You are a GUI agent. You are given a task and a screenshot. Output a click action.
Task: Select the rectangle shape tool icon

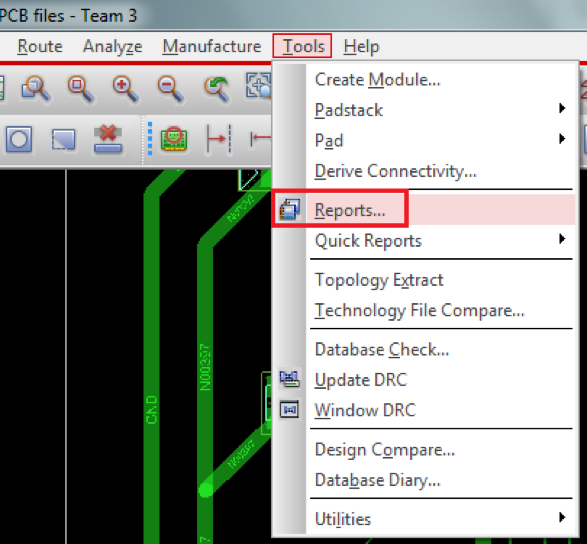[63, 139]
